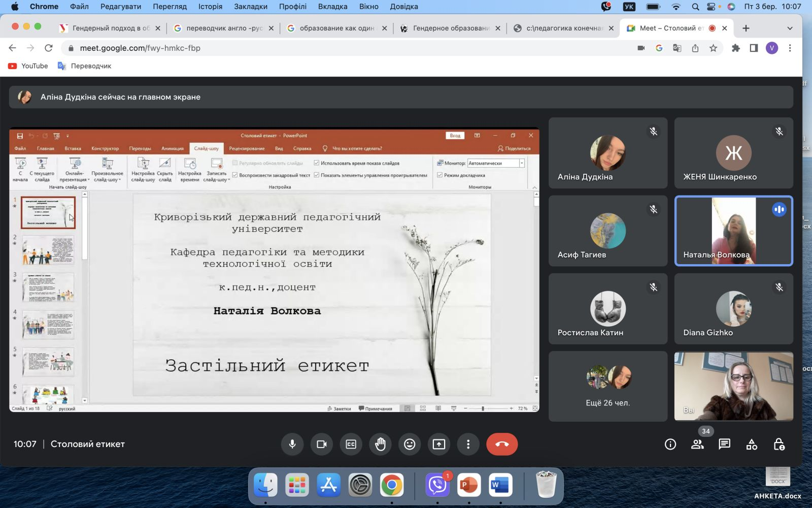The image size is (812, 508).
Task: Click the camera indicator in address bar
Action: [x=641, y=48]
